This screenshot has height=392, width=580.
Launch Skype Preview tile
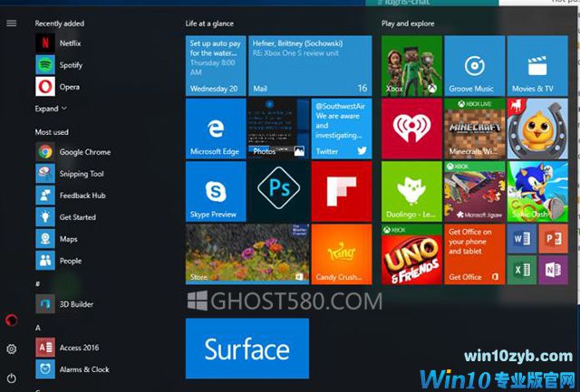(x=216, y=191)
